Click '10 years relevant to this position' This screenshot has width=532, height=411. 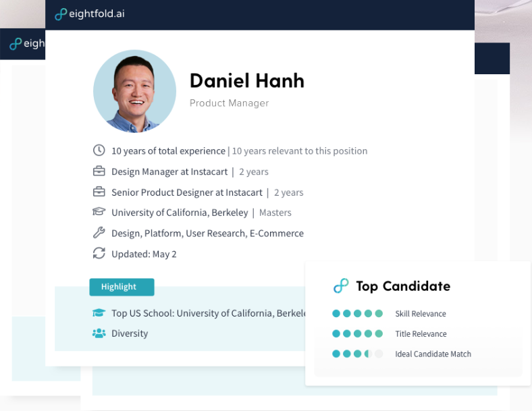coord(300,151)
